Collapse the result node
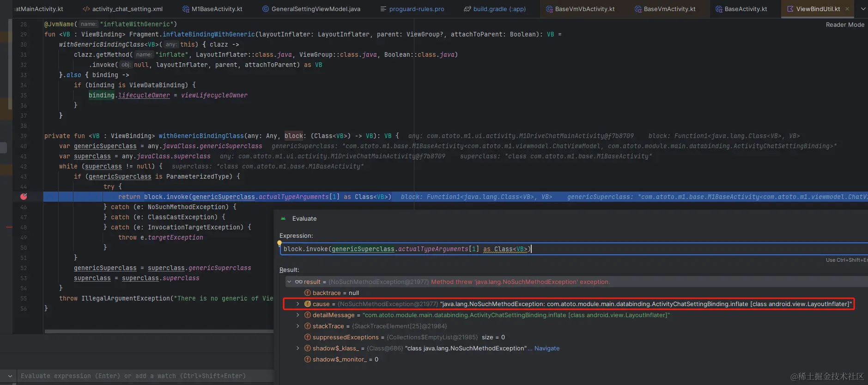868x385 pixels. (x=289, y=282)
